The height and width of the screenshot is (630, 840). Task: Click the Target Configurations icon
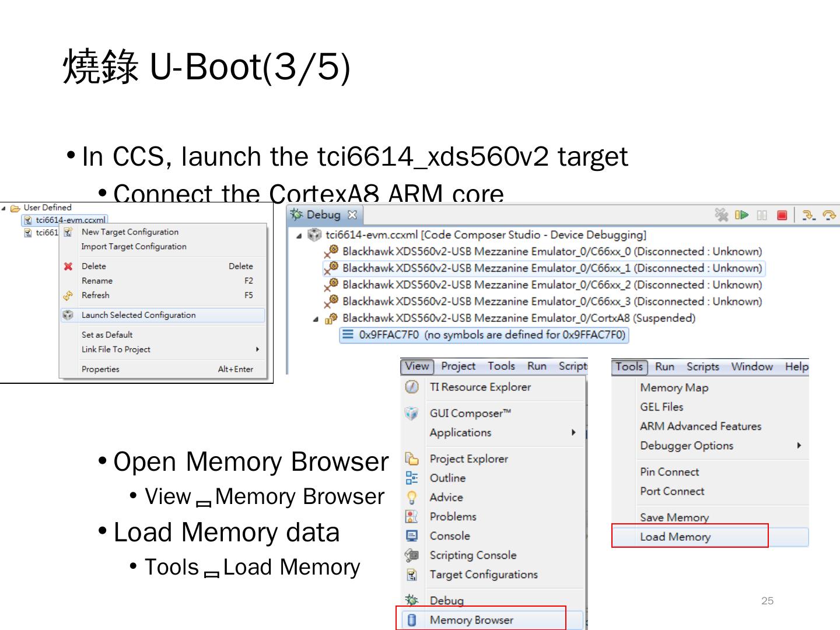(412, 575)
